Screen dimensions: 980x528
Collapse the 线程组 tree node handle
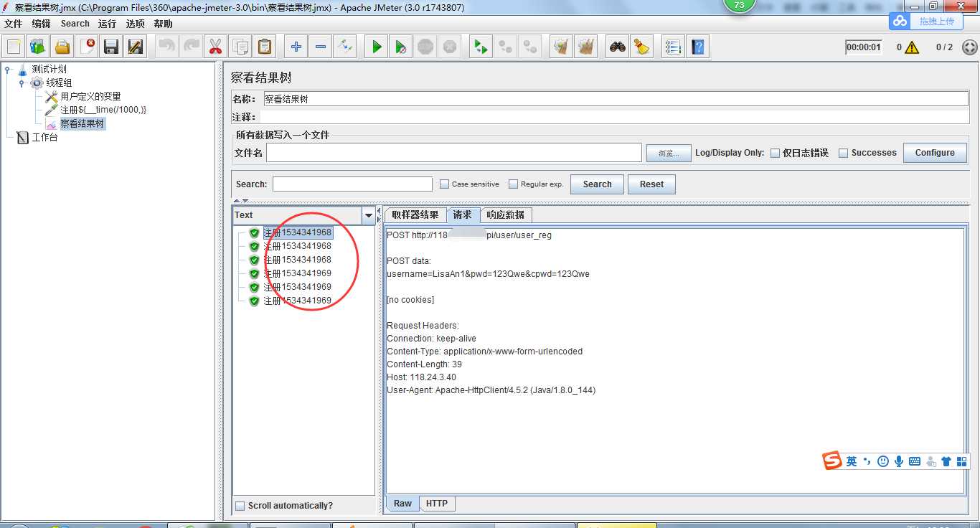click(x=22, y=83)
